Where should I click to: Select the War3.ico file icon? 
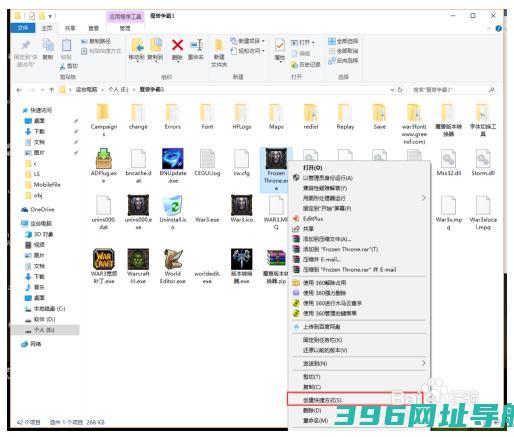pyautogui.click(x=241, y=205)
